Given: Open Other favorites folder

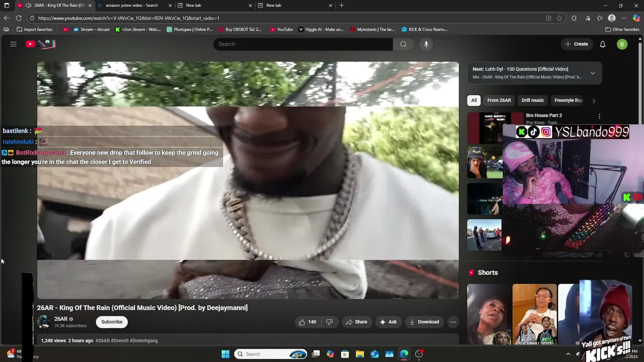Looking at the screenshot, I should (622, 30).
